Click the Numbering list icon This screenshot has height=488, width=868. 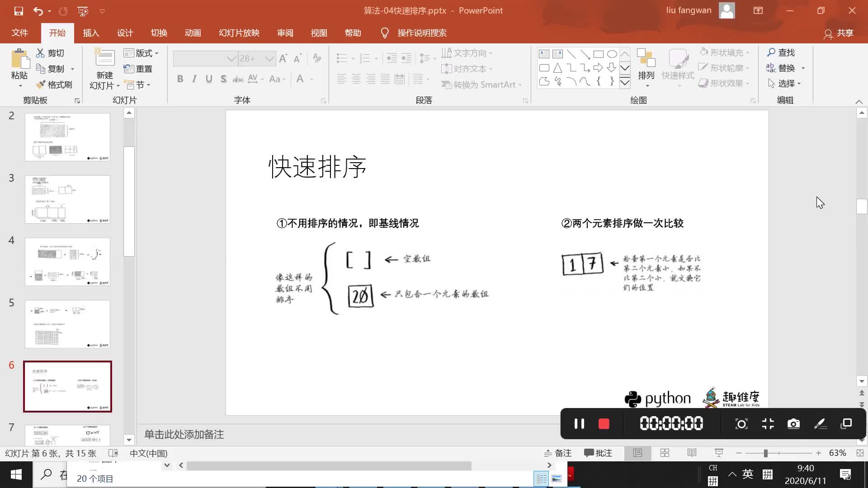365,58
